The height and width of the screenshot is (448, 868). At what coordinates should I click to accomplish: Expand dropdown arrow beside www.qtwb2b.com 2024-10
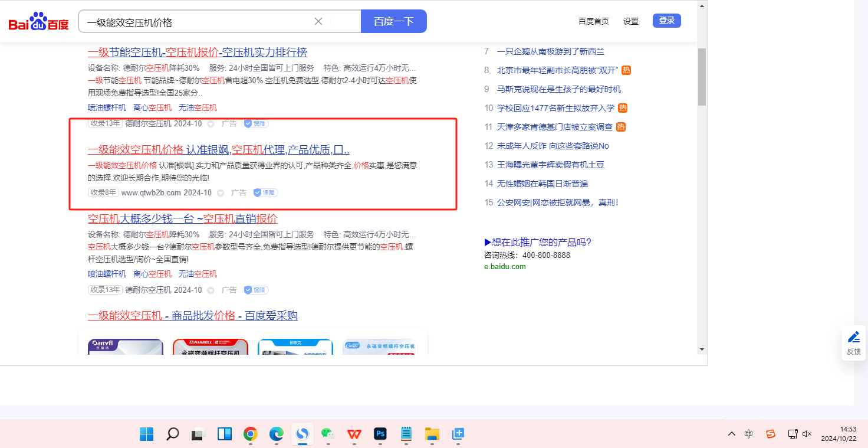point(221,193)
